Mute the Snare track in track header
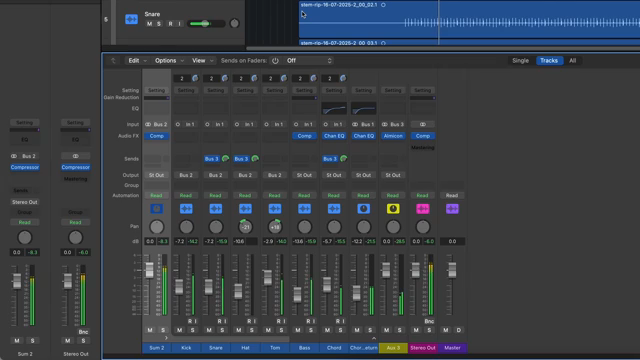 click(x=149, y=24)
